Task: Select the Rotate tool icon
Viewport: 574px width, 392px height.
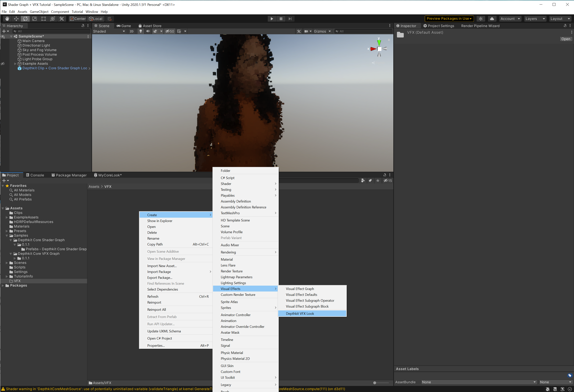Action: [25, 19]
